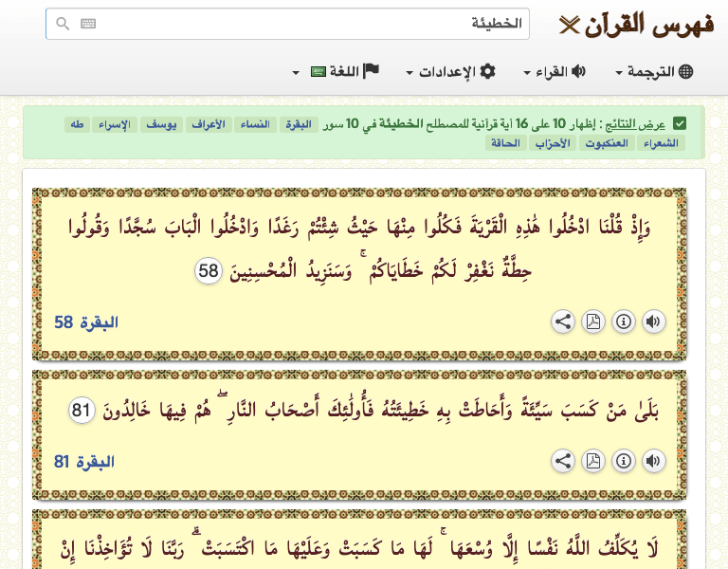Open the الإعدادات settings dropdown
Screen dimensions: 728x569
click(451, 71)
